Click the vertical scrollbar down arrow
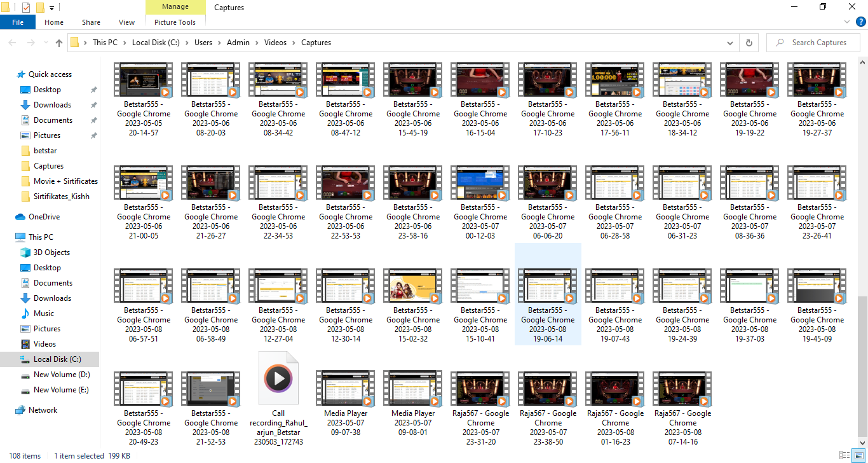 click(862, 443)
